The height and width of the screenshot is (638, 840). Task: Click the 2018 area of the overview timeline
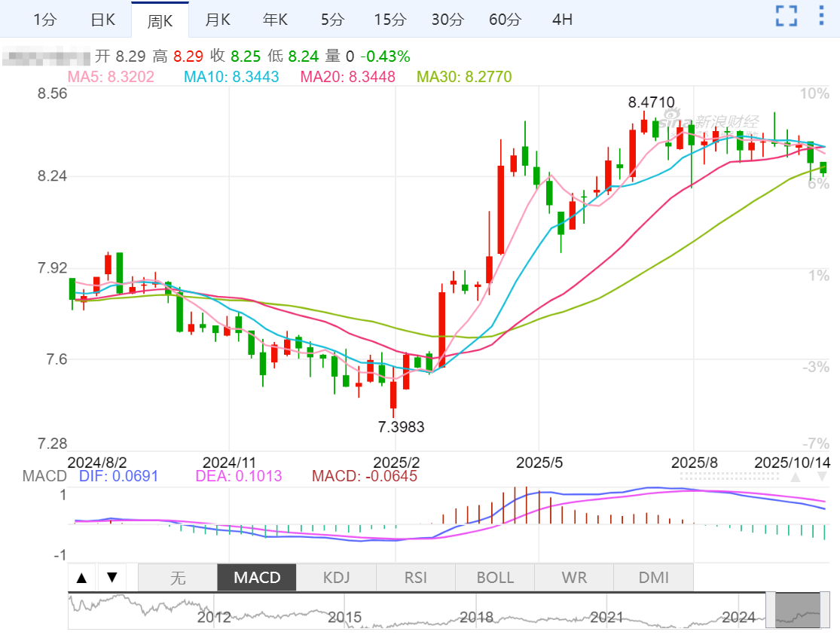pyautogui.click(x=476, y=617)
